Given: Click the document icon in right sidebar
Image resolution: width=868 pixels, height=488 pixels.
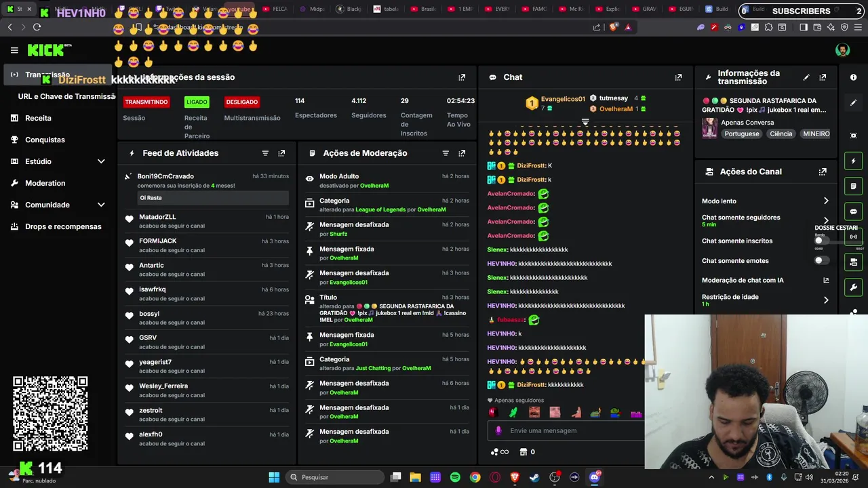Looking at the screenshot, I should (854, 186).
